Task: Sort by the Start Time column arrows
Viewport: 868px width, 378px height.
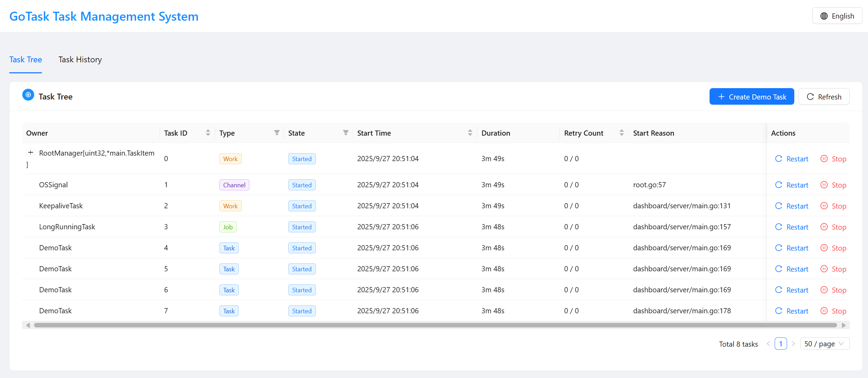Action: [470, 133]
